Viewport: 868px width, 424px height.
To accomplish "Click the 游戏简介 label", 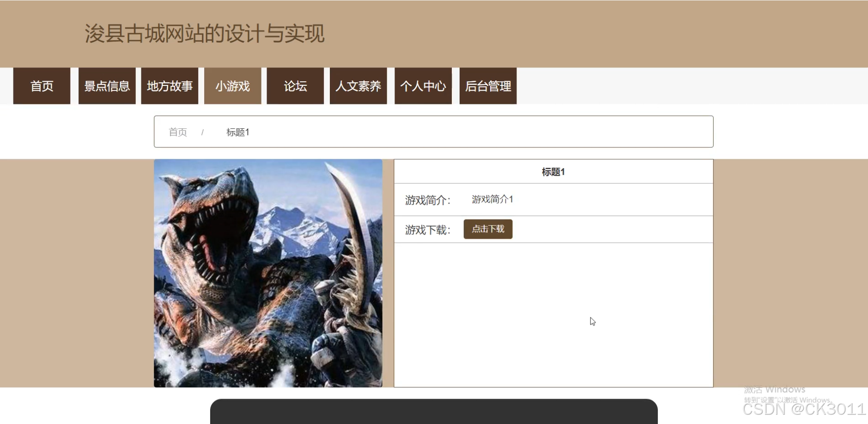I will 428,200.
